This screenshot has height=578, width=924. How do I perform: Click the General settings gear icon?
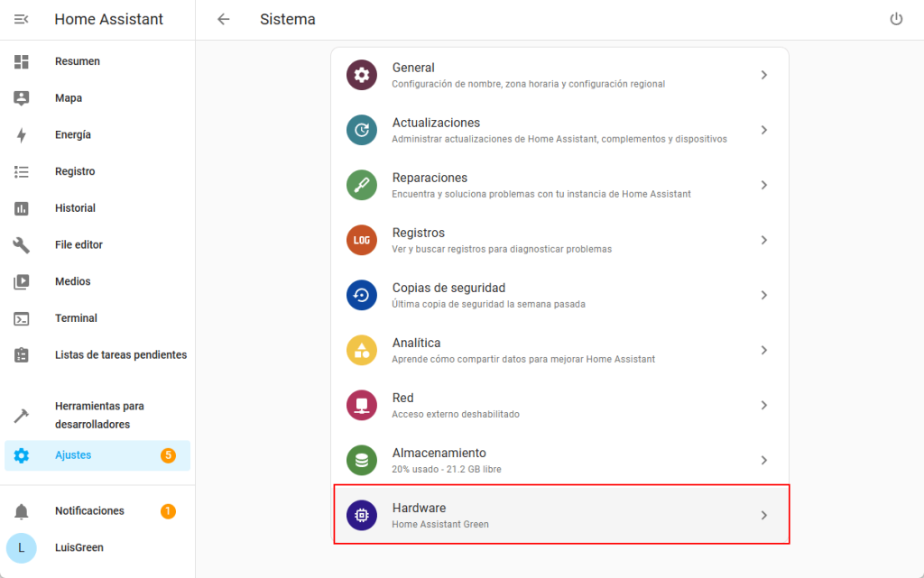pos(362,75)
